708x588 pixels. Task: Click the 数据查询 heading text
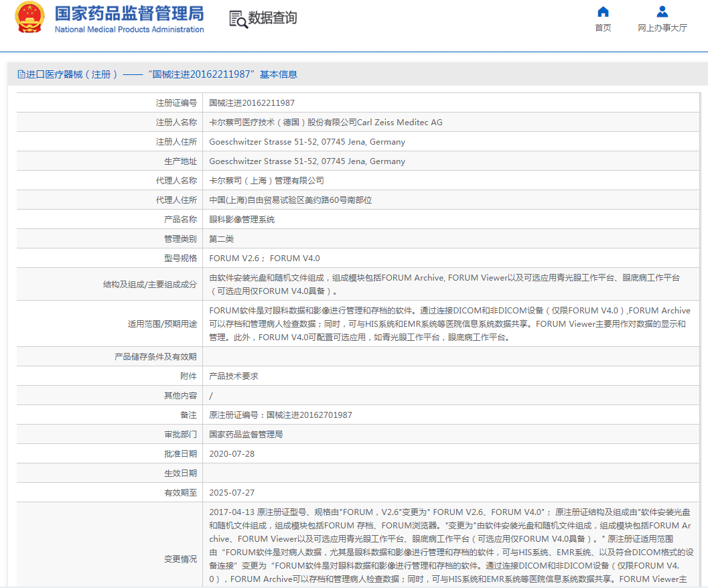pyautogui.click(x=272, y=18)
